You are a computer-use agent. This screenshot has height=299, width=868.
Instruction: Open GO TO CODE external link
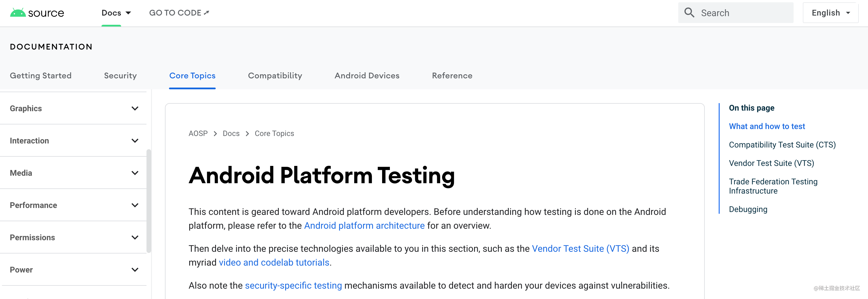click(179, 13)
